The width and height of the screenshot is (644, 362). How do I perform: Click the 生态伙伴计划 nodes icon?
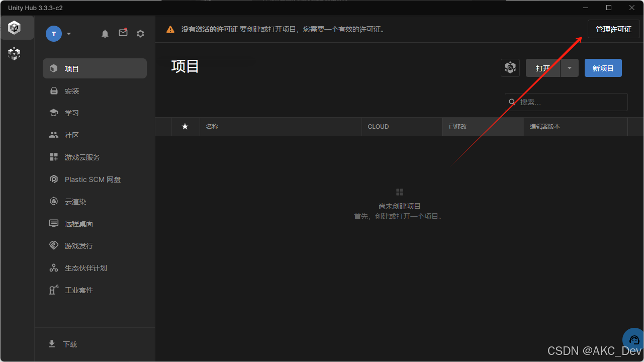[x=54, y=268]
